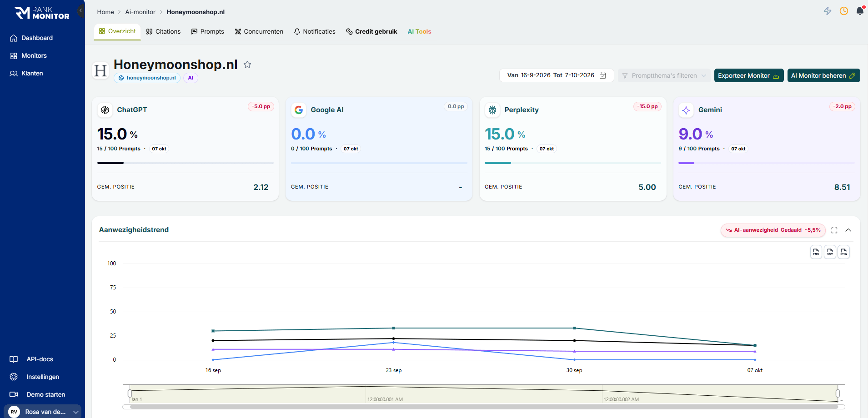Click the lightning bolt icon in the header
The width and height of the screenshot is (868, 418).
pyautogui.click(x=828, y=11)
